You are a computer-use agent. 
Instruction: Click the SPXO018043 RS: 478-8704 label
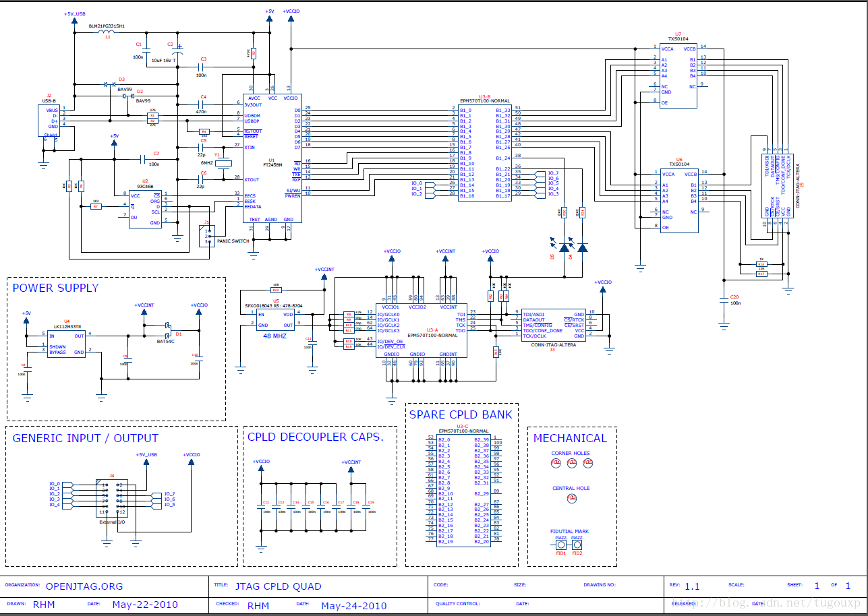[x=274, y=305]
